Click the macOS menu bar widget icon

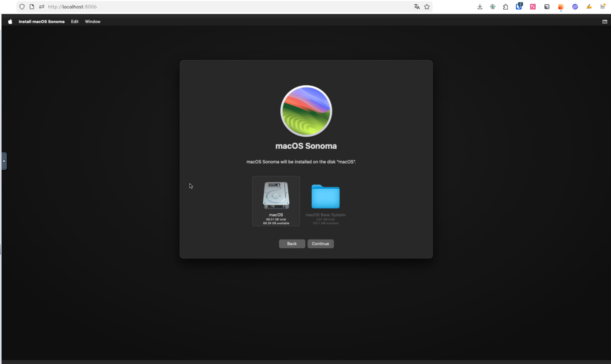point(605,22)
